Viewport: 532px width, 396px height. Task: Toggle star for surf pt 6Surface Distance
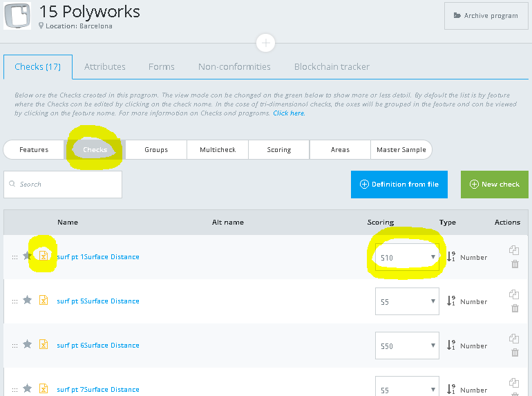coord(27,344)
